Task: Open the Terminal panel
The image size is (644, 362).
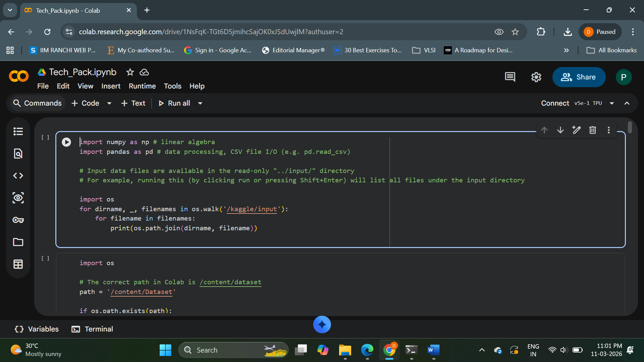Action: tap(93, 329)
